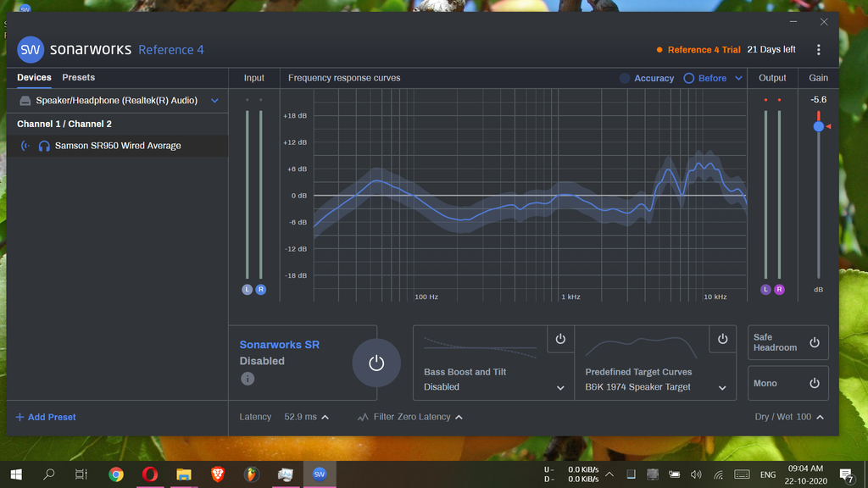Enable Sonarworks SR calibration power button

(x=376, y=363)
